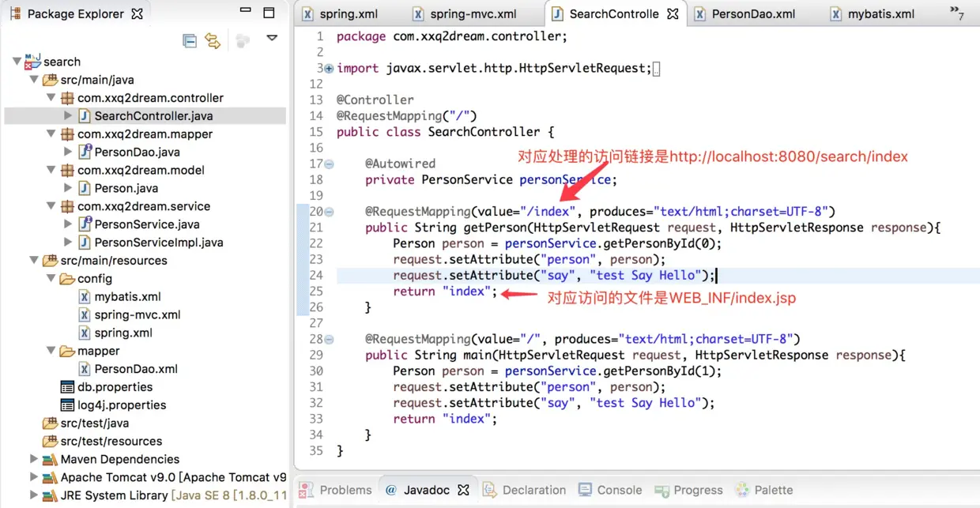980x508 pixels.
Task: Click db.properties file icon
Action: point(67,387)
